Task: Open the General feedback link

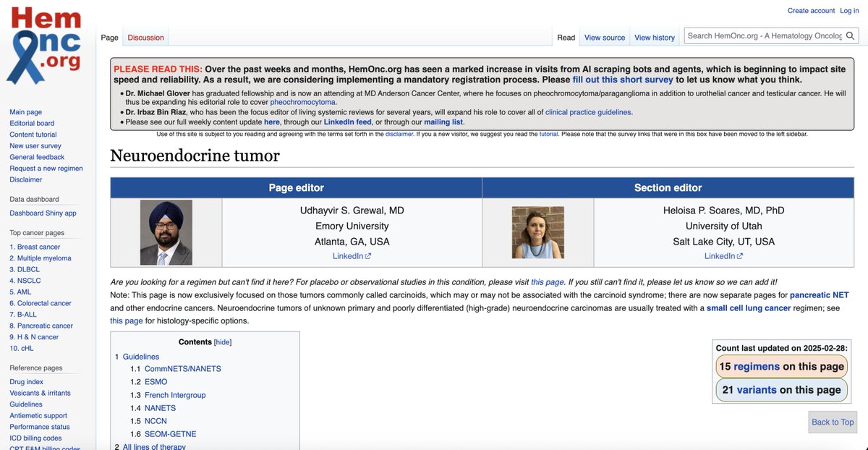Action: coord(37,157)
